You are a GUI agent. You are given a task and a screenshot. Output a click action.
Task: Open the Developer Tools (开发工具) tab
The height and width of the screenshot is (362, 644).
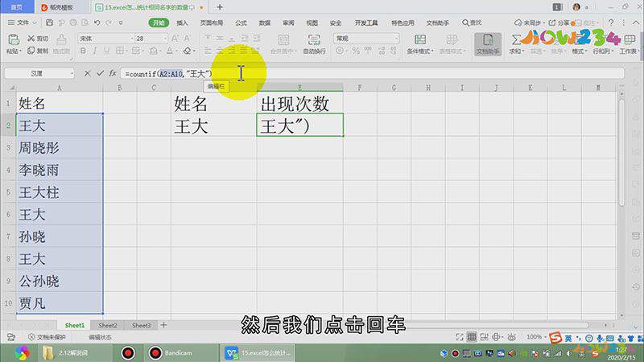(366, 23)
